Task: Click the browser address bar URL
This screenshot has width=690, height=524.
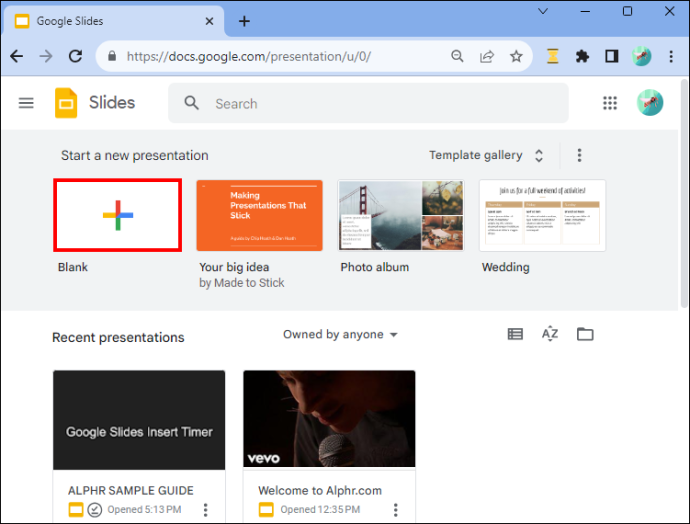Action: 249,56
